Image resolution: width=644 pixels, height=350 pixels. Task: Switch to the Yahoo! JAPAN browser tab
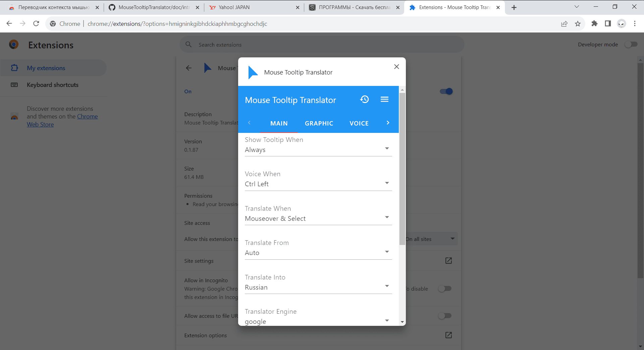tap(254, 7)
